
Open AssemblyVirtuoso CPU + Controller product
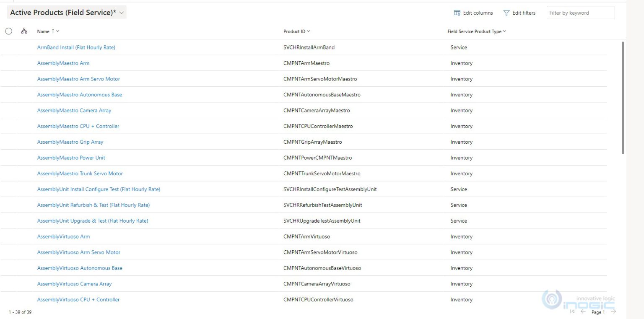[78, 300]
